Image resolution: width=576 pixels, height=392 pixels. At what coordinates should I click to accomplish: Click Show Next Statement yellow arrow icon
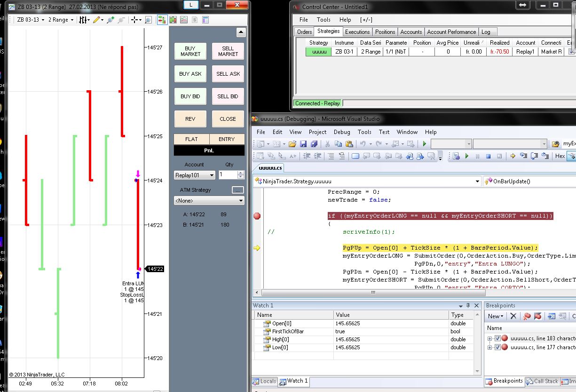(x=513, y=156)
